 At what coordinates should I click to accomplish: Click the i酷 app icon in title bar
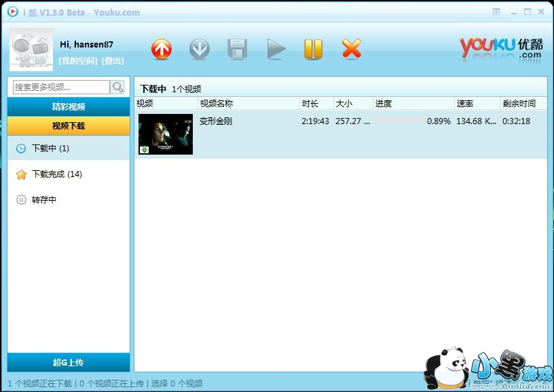tap(13, 12)
